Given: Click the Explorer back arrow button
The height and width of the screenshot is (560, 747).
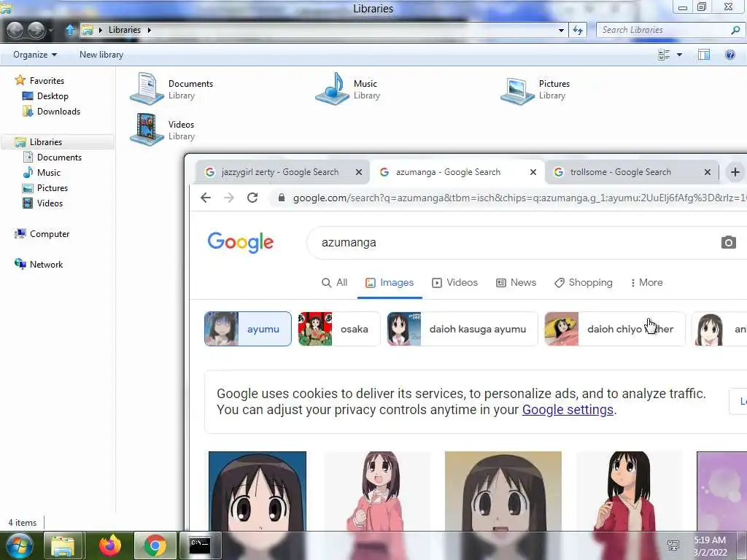Looking at the screenshot, I should click(15, 30).
